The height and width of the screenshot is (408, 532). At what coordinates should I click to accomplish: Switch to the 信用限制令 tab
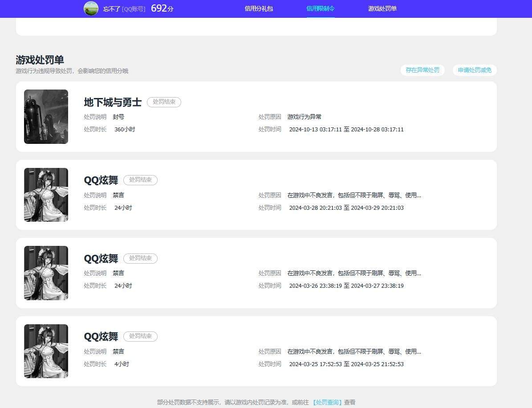320,8
